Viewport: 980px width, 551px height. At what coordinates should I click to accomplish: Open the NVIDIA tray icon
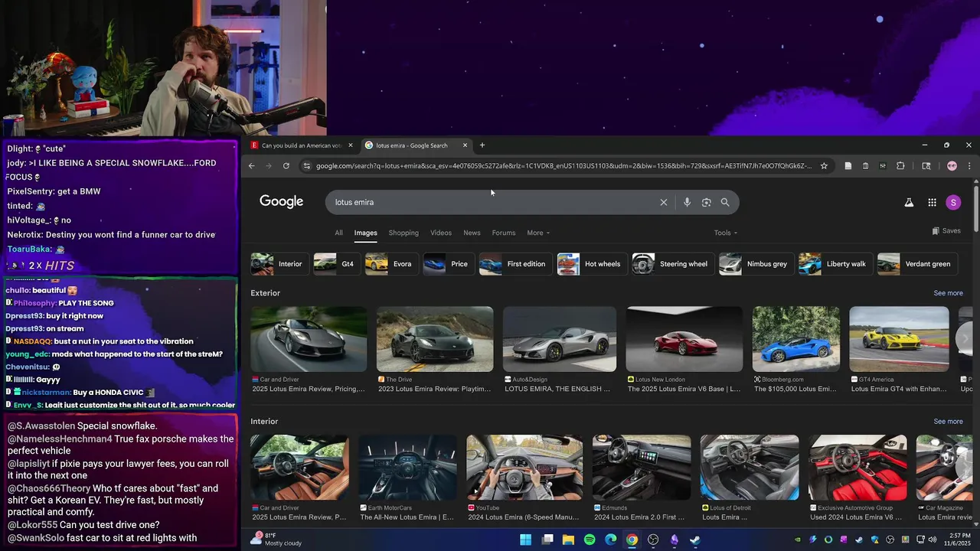(x=798, y=540)
